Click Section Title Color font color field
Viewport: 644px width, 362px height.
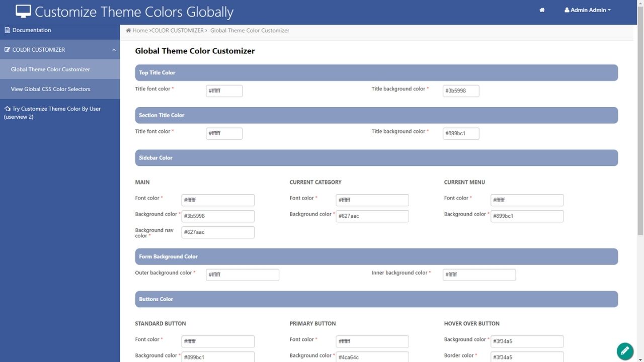(x=224, y=134)
